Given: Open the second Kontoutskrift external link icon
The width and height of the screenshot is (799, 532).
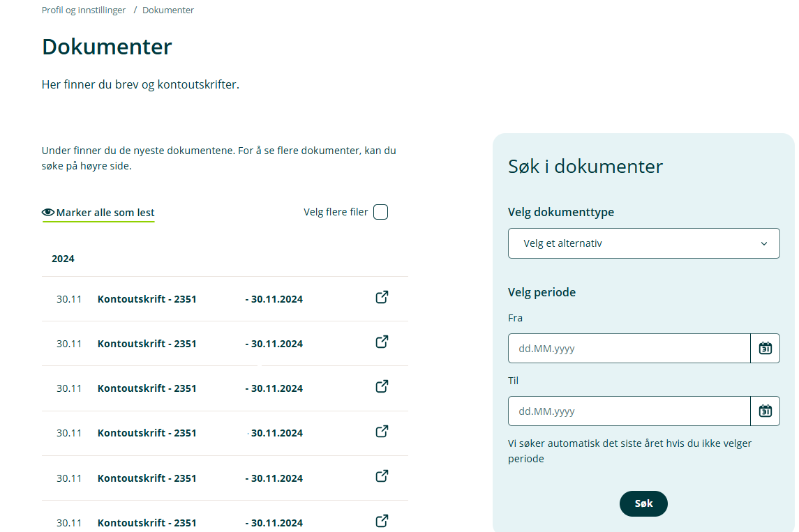Looking at the screenshot, I should 382,342.
